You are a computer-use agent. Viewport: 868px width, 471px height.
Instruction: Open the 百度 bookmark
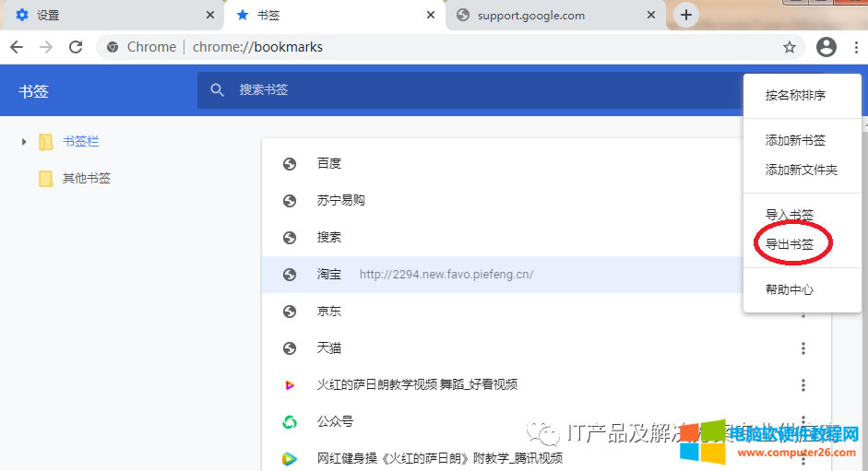coord(329,164)
